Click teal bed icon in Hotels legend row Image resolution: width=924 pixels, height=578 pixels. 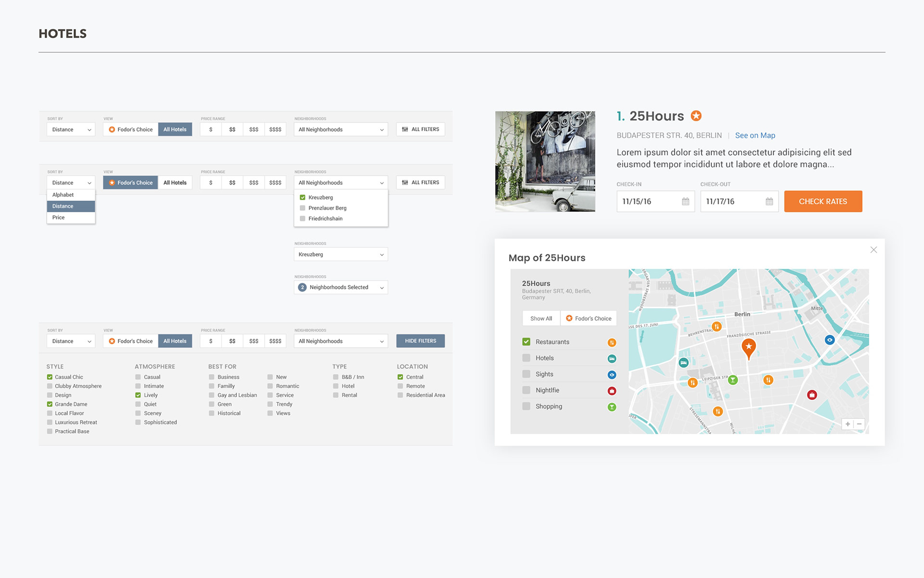click(612, 359)
